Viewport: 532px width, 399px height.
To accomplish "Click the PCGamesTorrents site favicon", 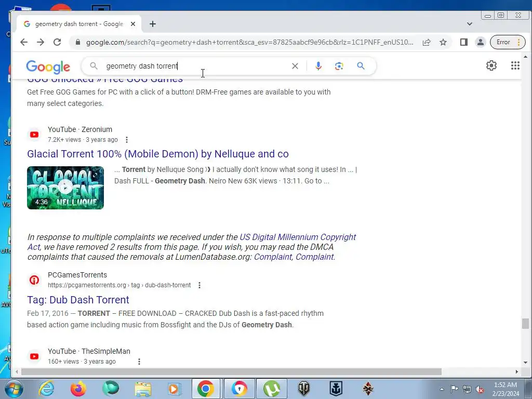I will 34,280.
